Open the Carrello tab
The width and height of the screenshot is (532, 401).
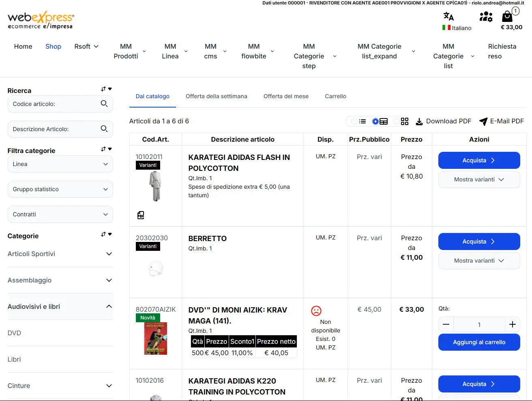(x=335, y=97)
